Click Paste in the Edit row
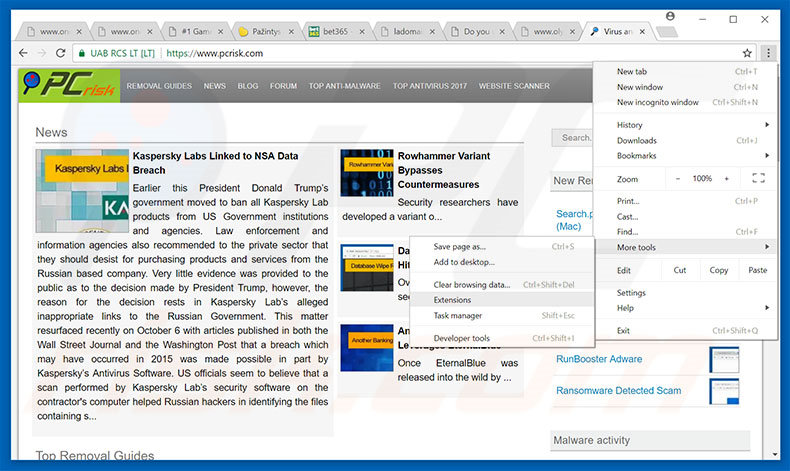790x471 pixels. click(757, 270)
